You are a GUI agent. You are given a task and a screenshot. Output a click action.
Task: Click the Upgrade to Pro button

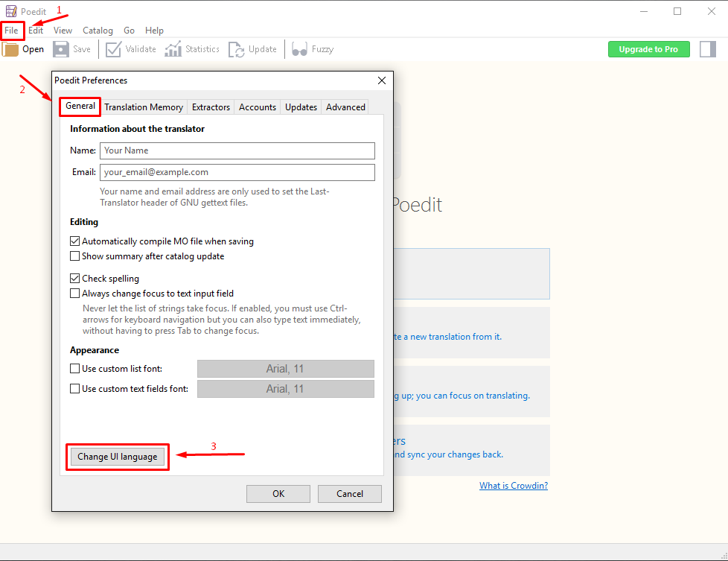[648, 49]
